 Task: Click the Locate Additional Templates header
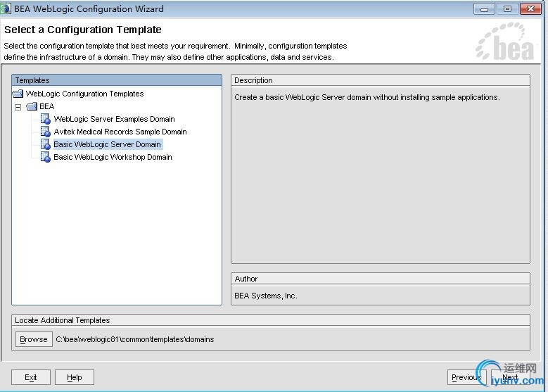[271, 320]
